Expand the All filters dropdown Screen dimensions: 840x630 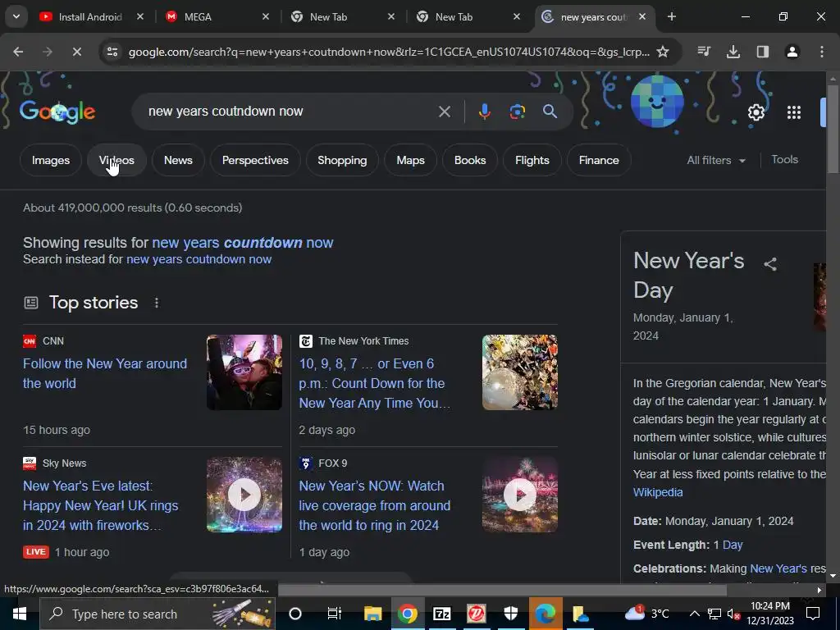pyautogui.click(x=716, y=160)
